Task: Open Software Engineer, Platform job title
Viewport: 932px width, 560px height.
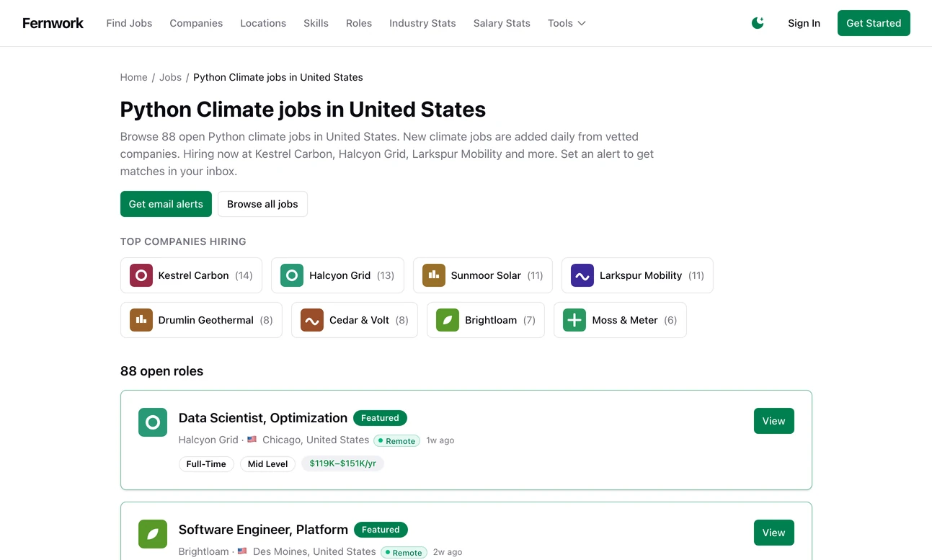Action: click(x=263, y=530)
